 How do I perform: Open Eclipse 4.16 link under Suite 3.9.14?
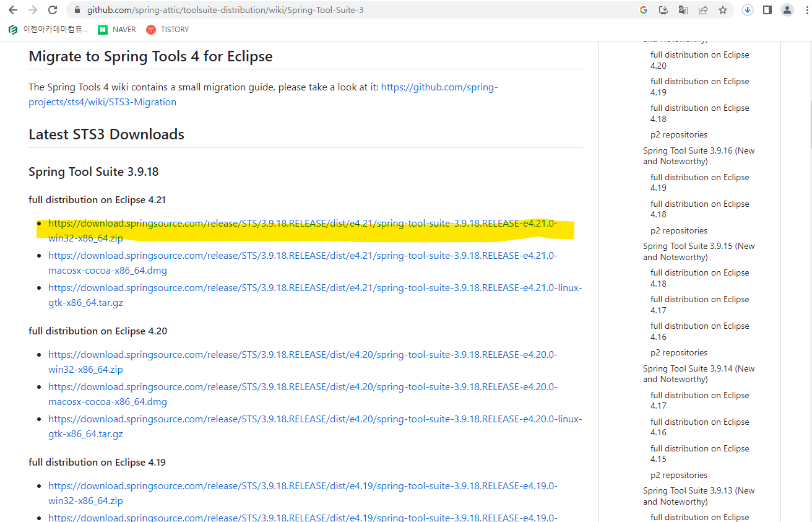point(699,427)
